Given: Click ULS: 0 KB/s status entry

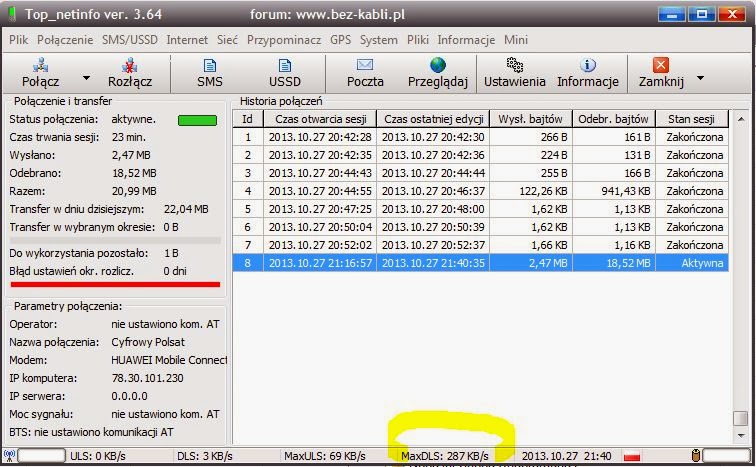Looking at the screenshot, I should [x=98, y=456].
